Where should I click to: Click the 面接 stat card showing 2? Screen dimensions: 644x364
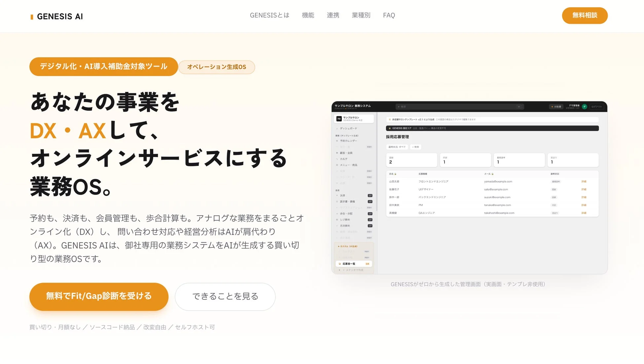pos(411,160)
